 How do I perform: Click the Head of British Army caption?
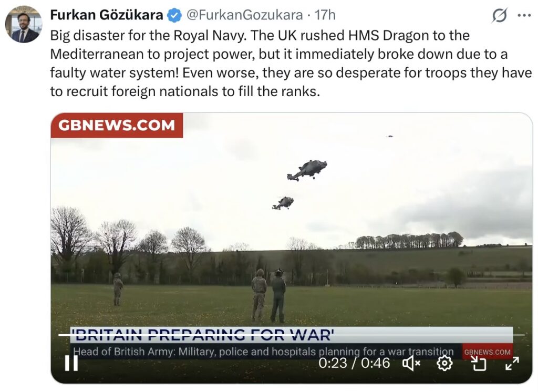click(264, 352)
